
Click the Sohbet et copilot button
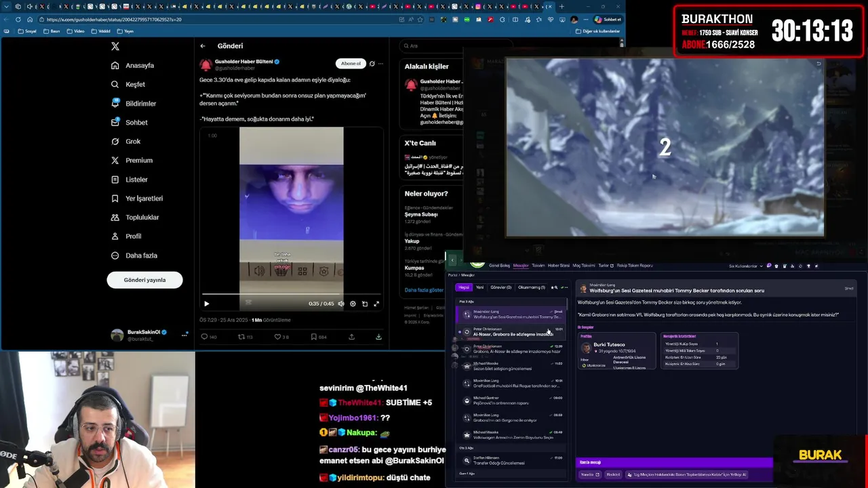pyautogui.click(x=608, y=20)
